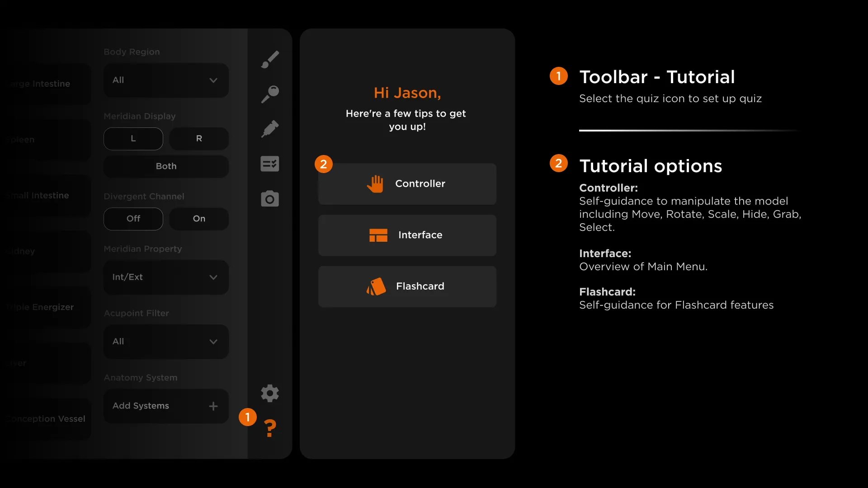Expand the Meridian Property Int/Ext dropdown
Viewport: 868px width, 488px height.
pyautogui.click(x=166, y=277)
